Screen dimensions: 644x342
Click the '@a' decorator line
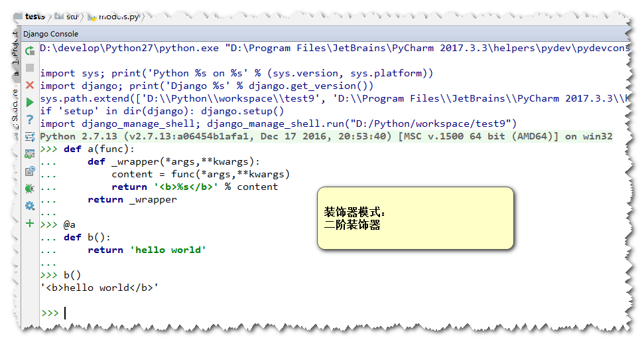tap(70, 225)
